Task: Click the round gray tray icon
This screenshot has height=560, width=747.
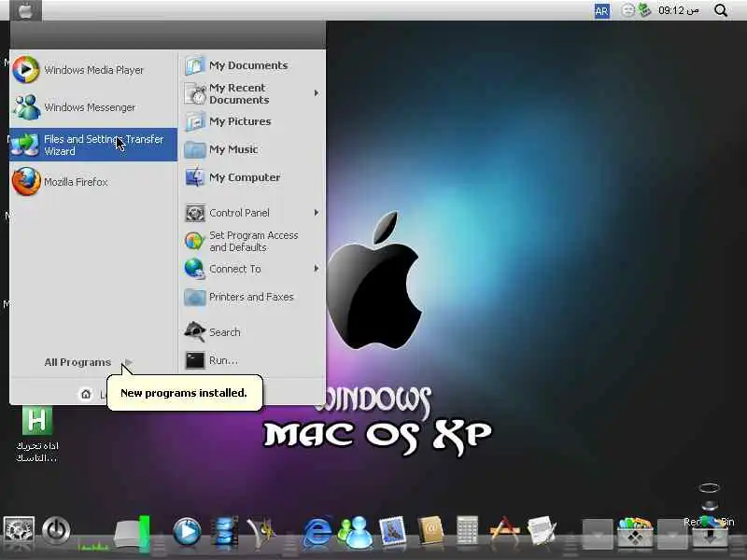Action: (628, 10)
